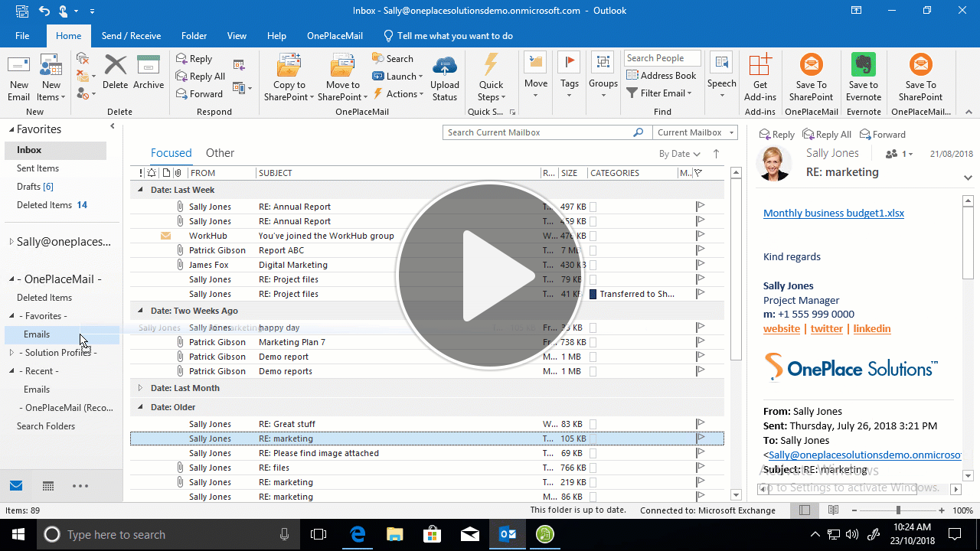Open Save to Evernote
The width and height of the screenshot is (980, 551).
[863, 77]
